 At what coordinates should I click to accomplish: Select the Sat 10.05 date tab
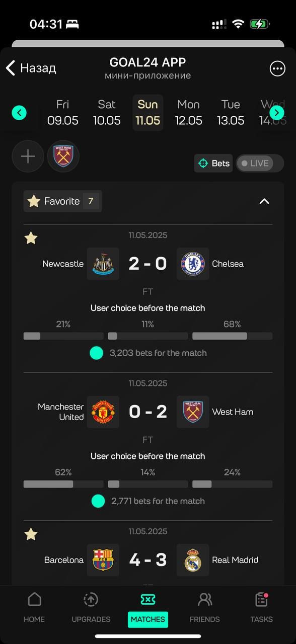click(x=107, y=112)
